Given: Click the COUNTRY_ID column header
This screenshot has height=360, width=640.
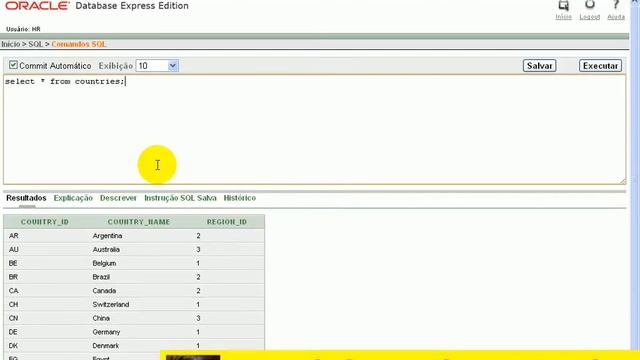Looking at the screenshot, I should click(x=45, y=222).
